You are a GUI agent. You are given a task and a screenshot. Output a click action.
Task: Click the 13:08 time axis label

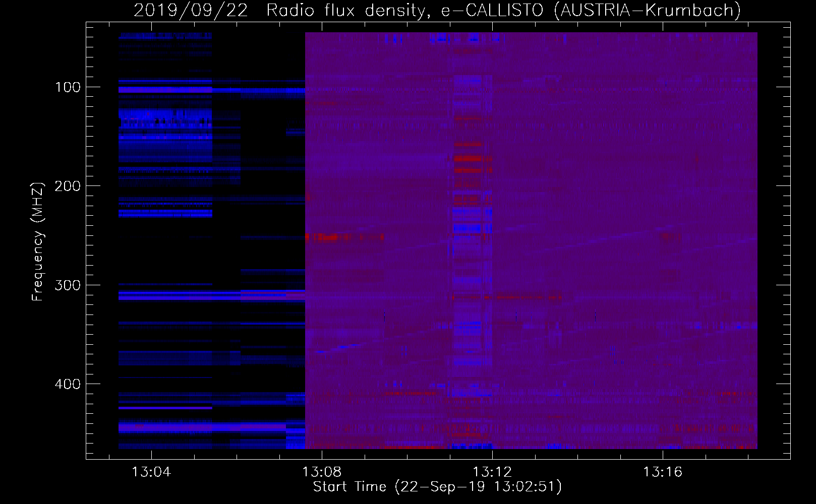pyautogui.click(x=322, y=472)
